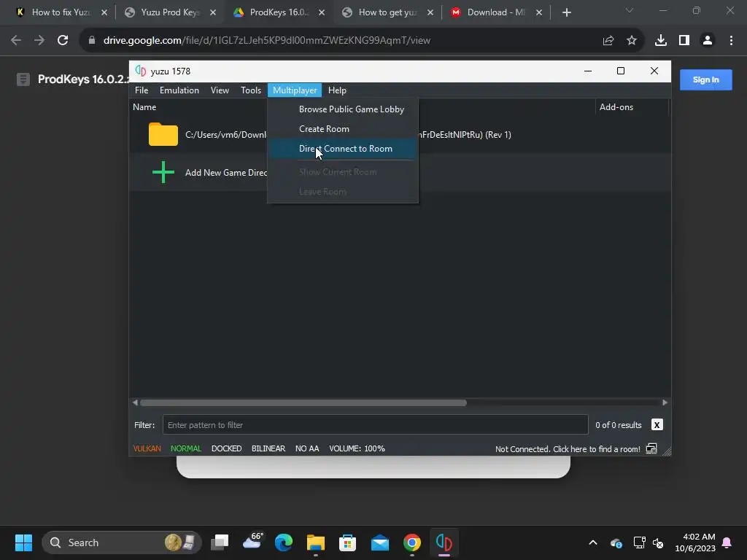Open the Help menu in yuzu
747x560 pixels.
(337, 90)
